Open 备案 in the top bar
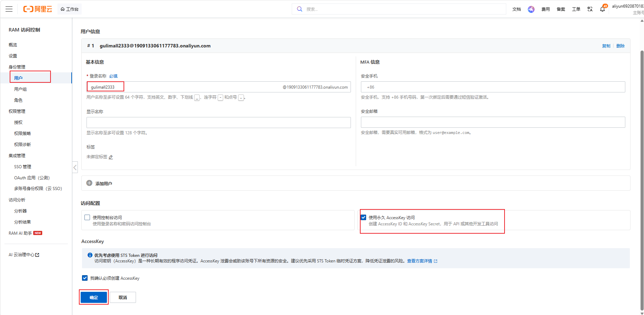The width and height of the screenshot is (644, 315). pyautogui.click(x=561, y=9)
